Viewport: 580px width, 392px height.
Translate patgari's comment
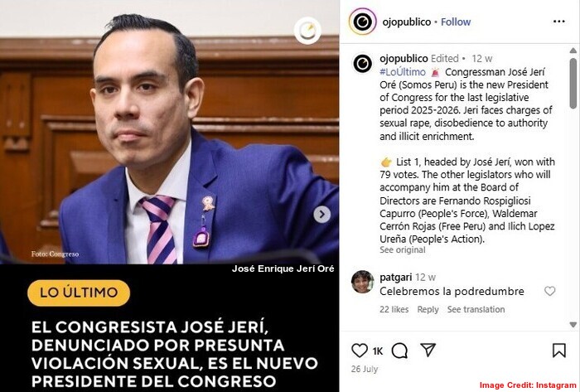coord(476,309)
